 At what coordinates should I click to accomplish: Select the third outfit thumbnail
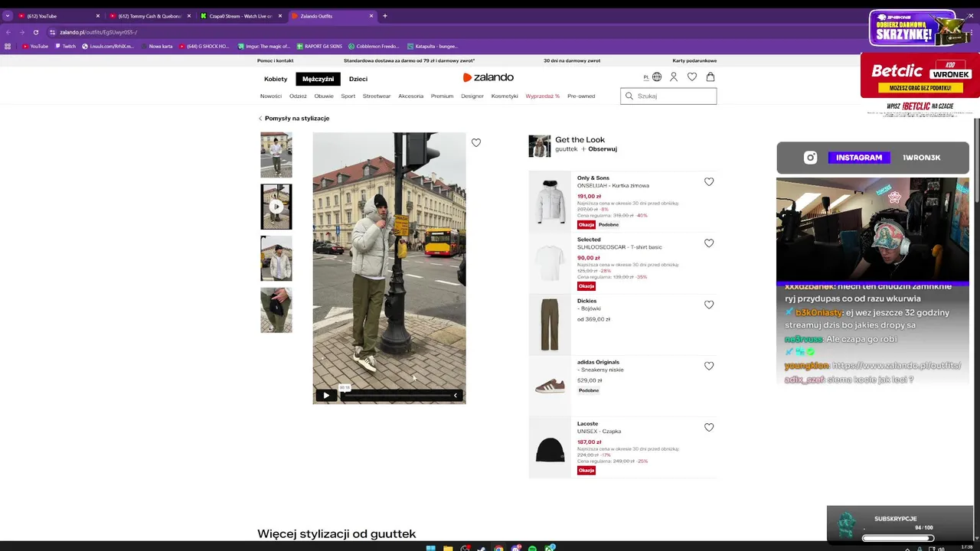(x=276, y=259)
